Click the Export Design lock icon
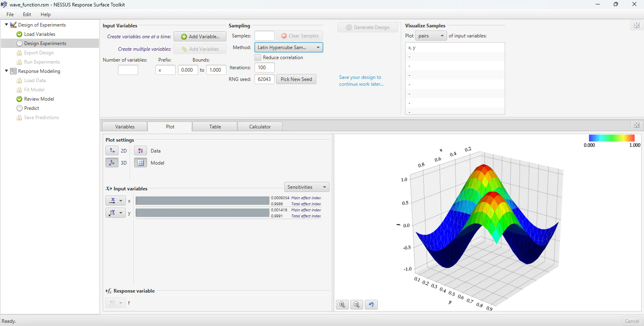Image resolution: width=644 pixels, height=326 pixels. (19, 53)
